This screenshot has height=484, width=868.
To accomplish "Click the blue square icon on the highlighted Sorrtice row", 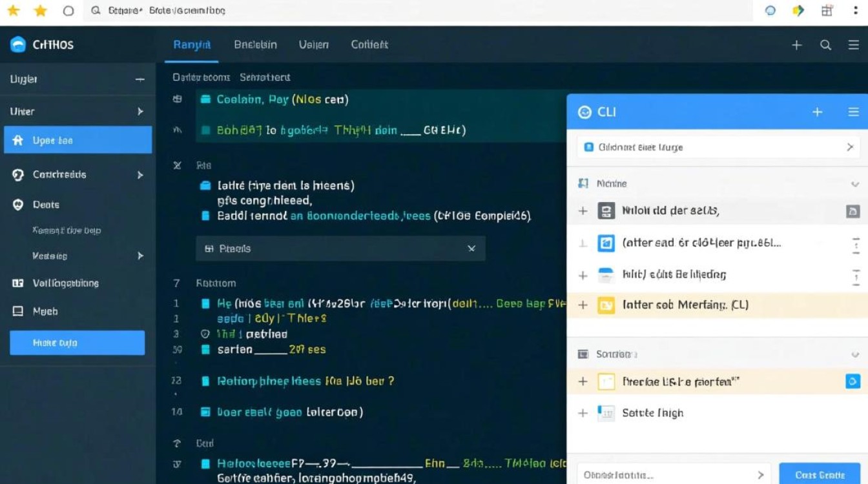I will point(852,381).
